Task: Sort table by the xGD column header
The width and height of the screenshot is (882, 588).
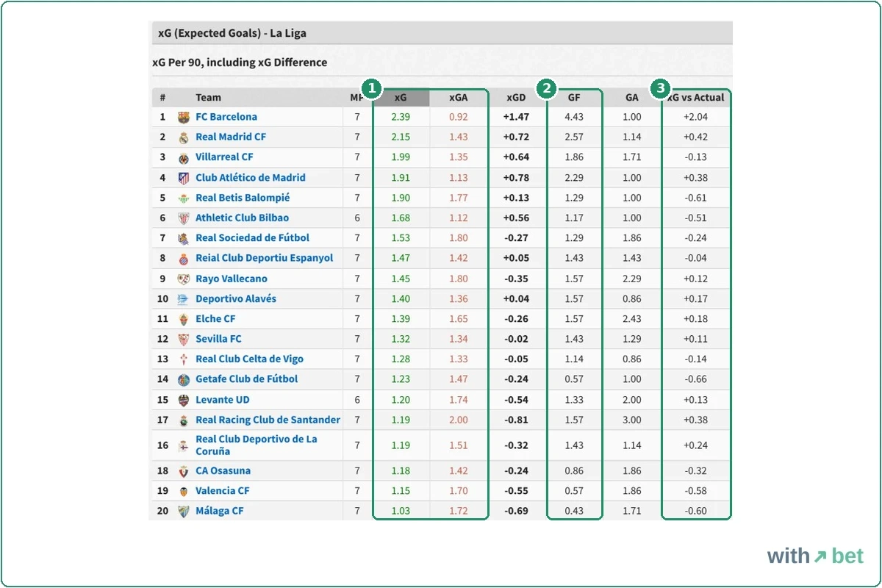Action: click(x=516, y=98)
